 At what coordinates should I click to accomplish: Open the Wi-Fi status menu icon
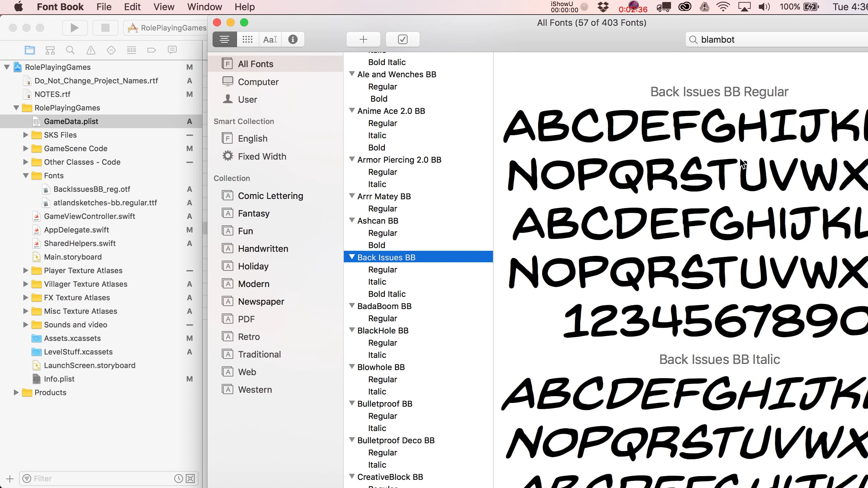[723, 7]
